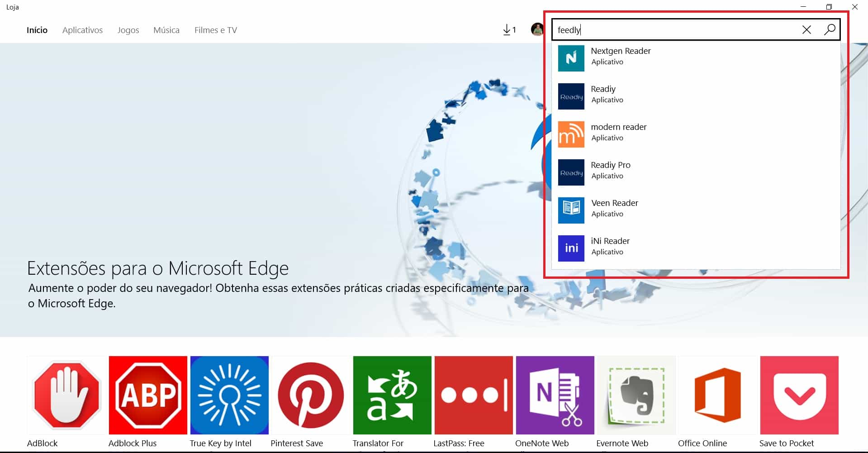Open Nextgen Reader app icon
Viewport: 868px width, 453px height.
click(x=571, y=58)
